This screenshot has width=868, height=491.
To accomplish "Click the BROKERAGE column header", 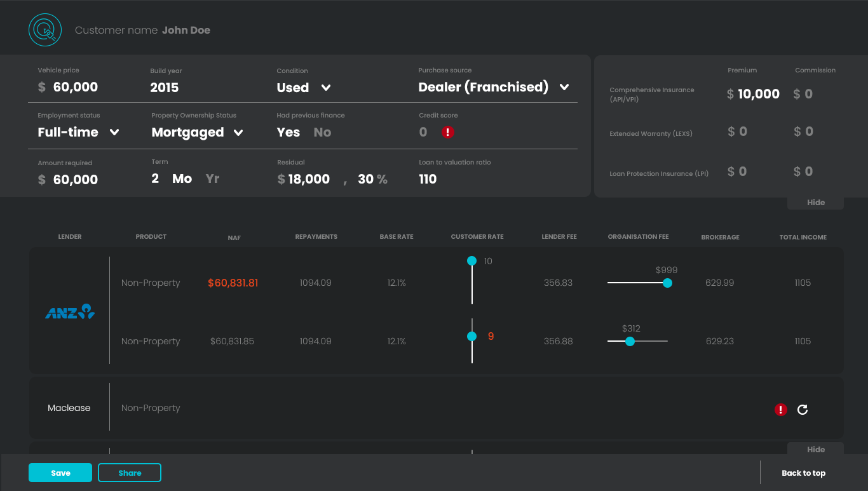I will pyautogui.click(x=721, y=237).
